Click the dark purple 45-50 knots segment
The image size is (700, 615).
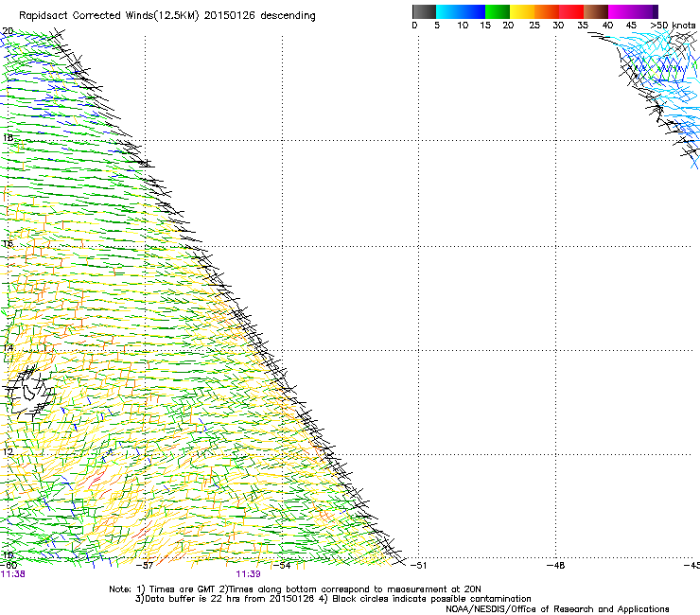[645, 11]
